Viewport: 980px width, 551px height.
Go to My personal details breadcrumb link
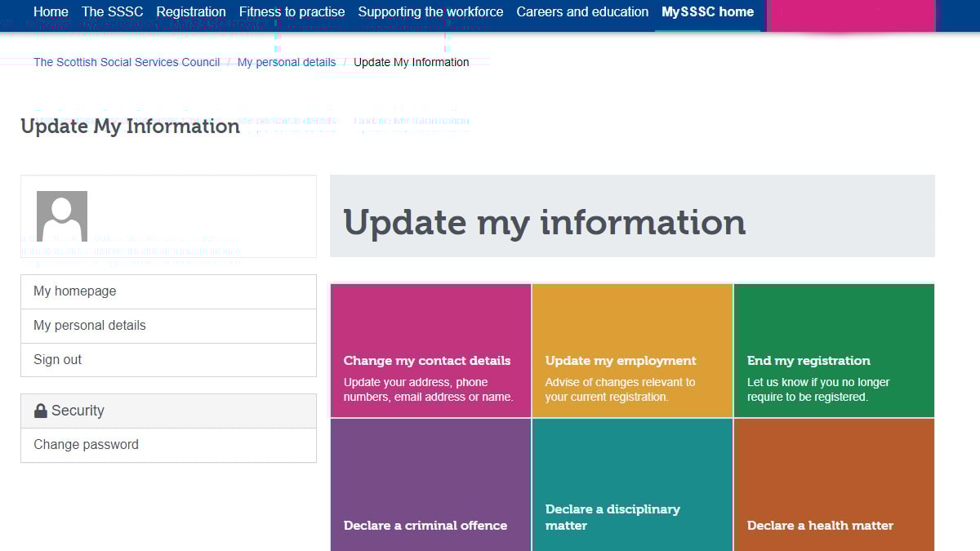[287, 62]
